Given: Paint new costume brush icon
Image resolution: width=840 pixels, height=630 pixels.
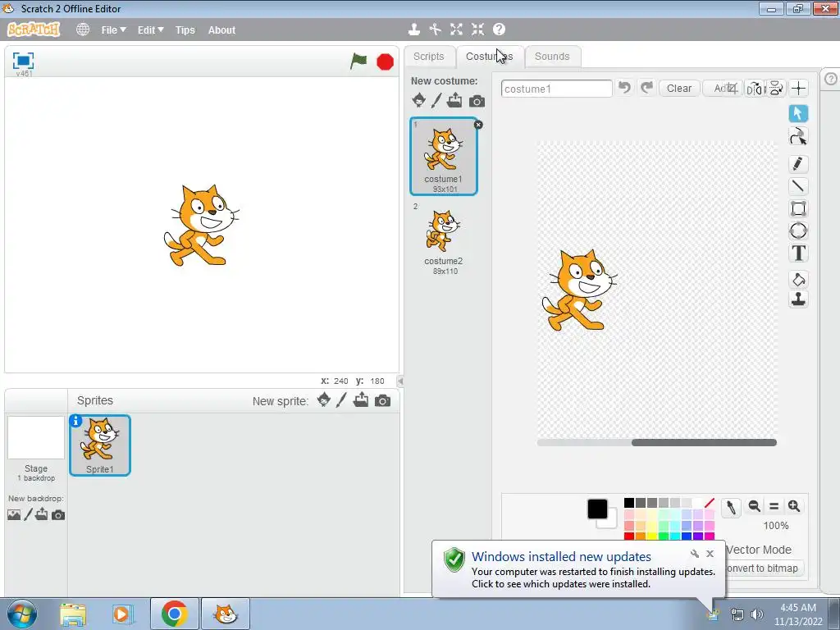Looking at the screenshot, I should [x=436, y=100].
